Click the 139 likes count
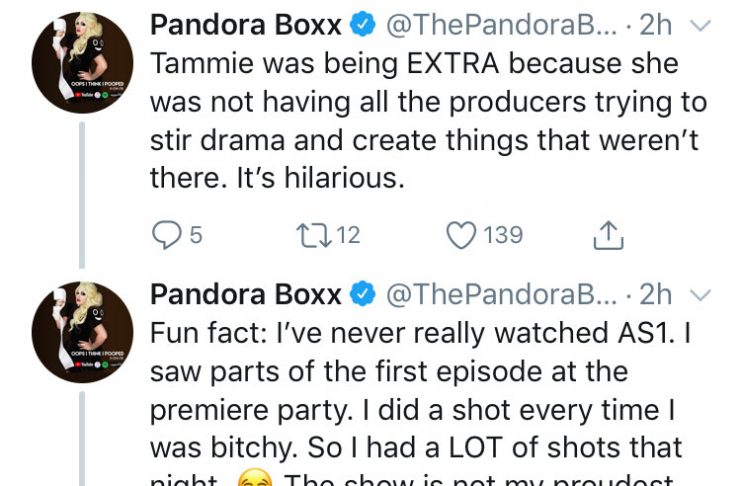Image resolution: width=741 pixels, height=486 pixels. 503,235
